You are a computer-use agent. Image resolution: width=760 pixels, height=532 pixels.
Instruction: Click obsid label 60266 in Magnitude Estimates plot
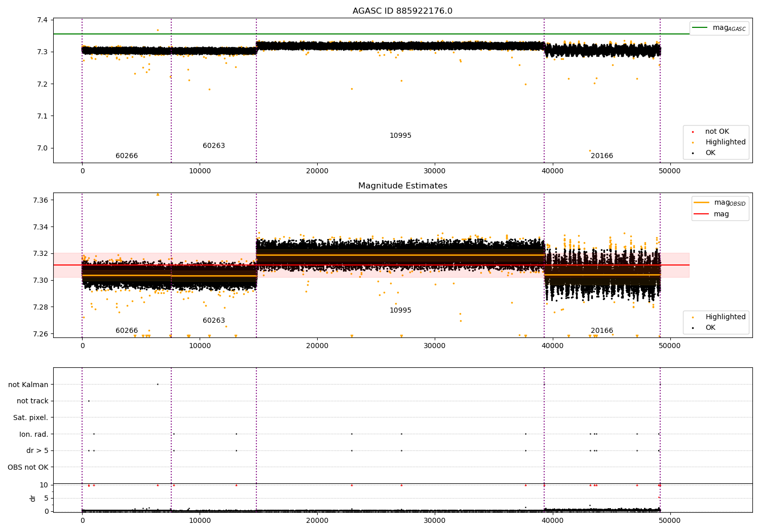127,331
